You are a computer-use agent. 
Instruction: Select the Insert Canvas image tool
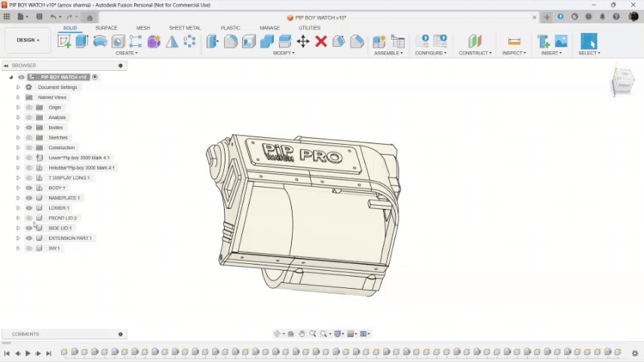[561, 41]
